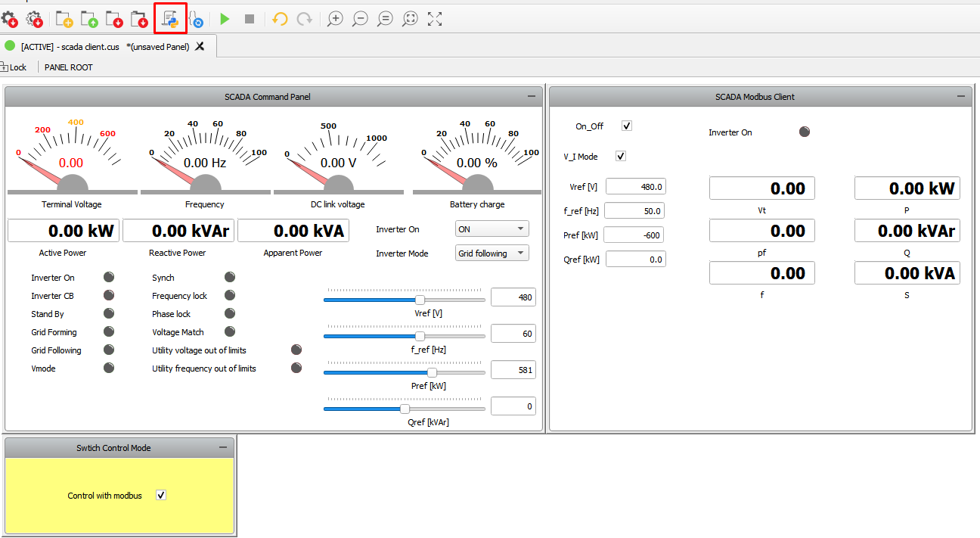
Task: Click the reload braces icon
Action: [196, 19]
